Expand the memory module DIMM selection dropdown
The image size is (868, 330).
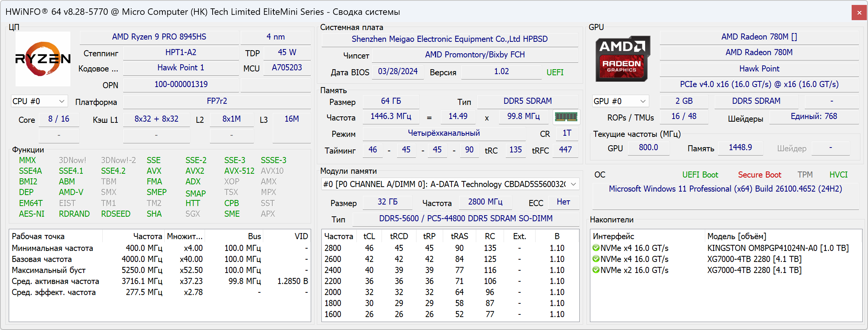[x=450, y=184]
